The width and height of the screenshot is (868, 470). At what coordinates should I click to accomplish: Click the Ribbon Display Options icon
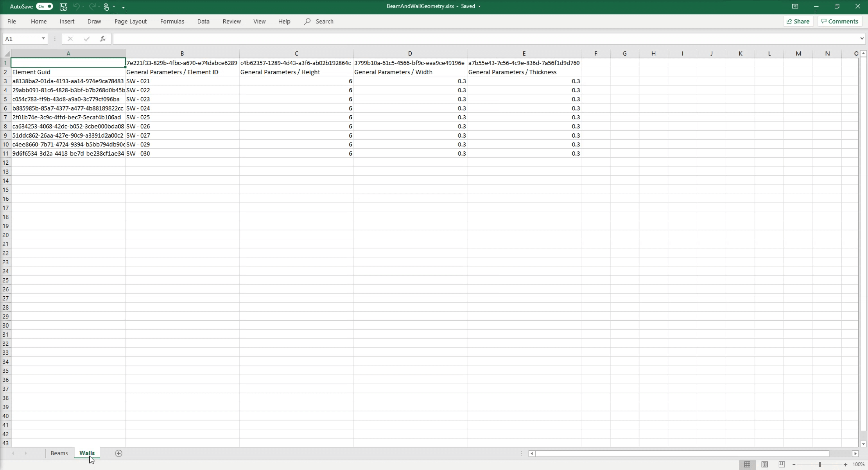795,6
